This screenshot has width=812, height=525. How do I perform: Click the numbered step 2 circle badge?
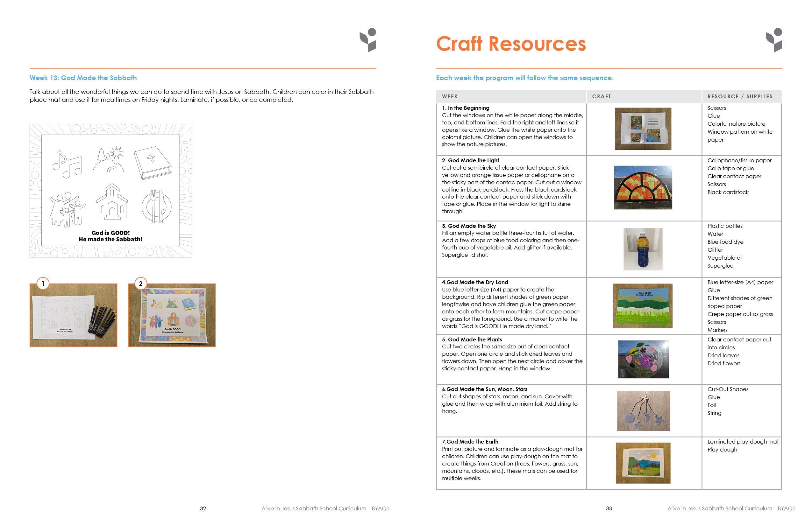coord(140,283)
